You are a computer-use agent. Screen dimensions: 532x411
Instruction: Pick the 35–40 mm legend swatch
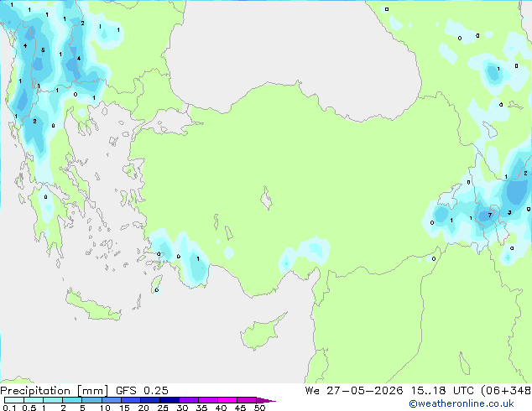[208, 400]
